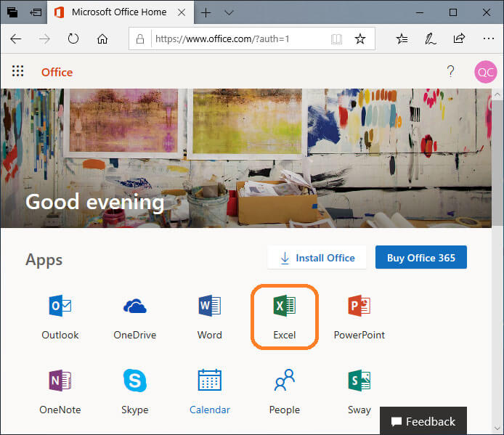The width and height of the screenshot is (504, 435).
Task: Open the OneNote app
Action: click(60, 391)
